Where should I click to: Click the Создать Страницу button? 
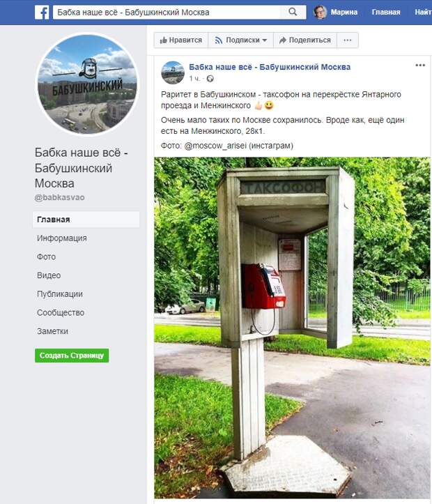72,356
